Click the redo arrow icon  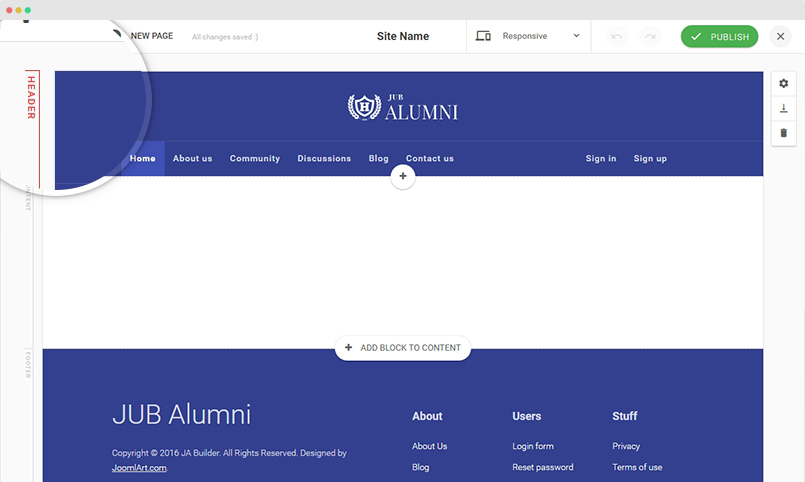(x=651, y=37)
